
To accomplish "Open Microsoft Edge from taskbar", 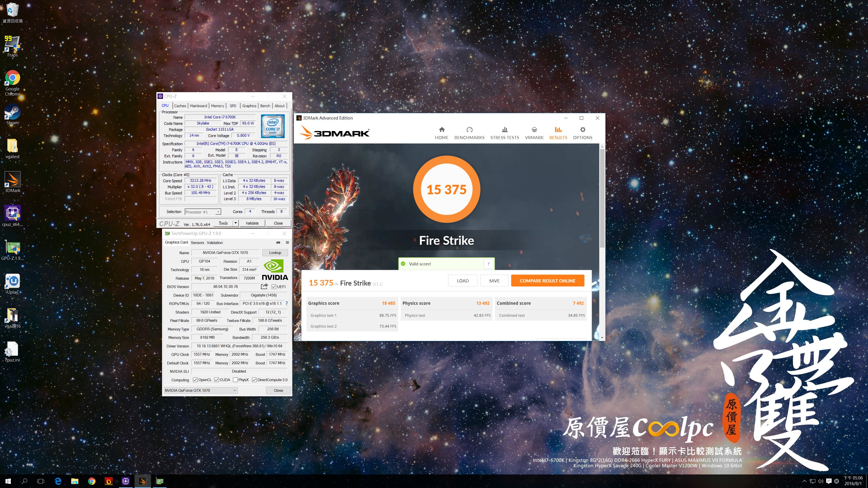I will click(x=58, y=481).
